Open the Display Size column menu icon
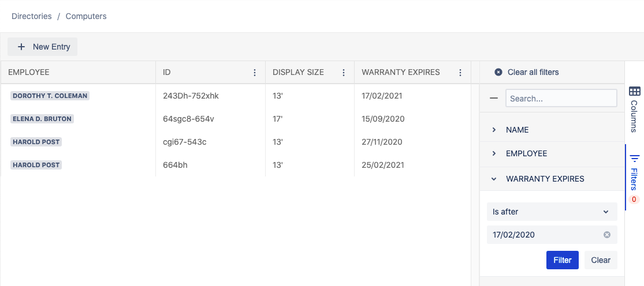Screen dimensions: 644x286 pos(344,73)
